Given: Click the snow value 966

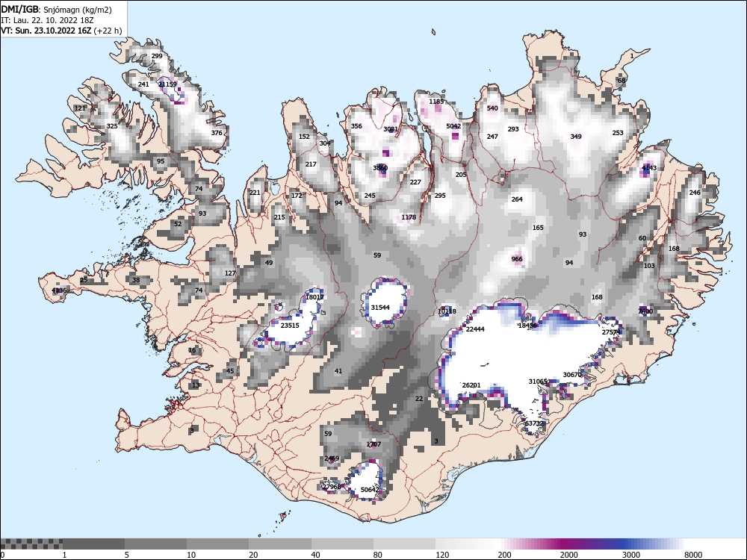Looking at the screenshot, I should (x=517, y=259).
